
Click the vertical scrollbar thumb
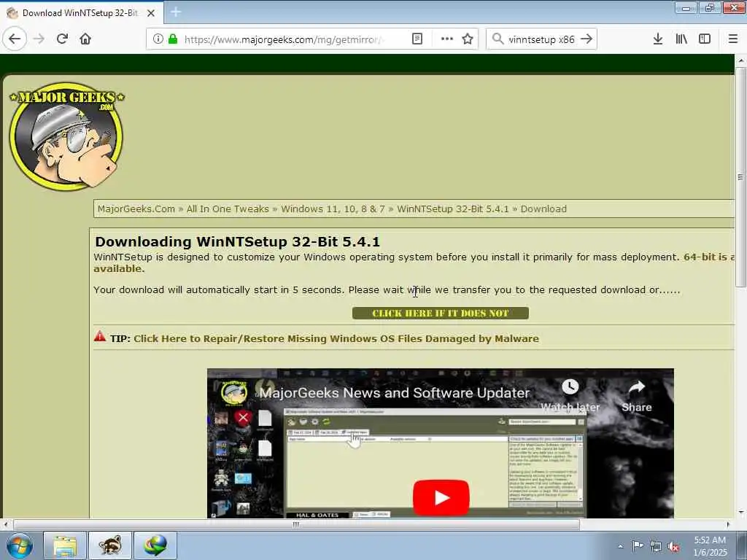pyautogui.click(x=740, y=177)
